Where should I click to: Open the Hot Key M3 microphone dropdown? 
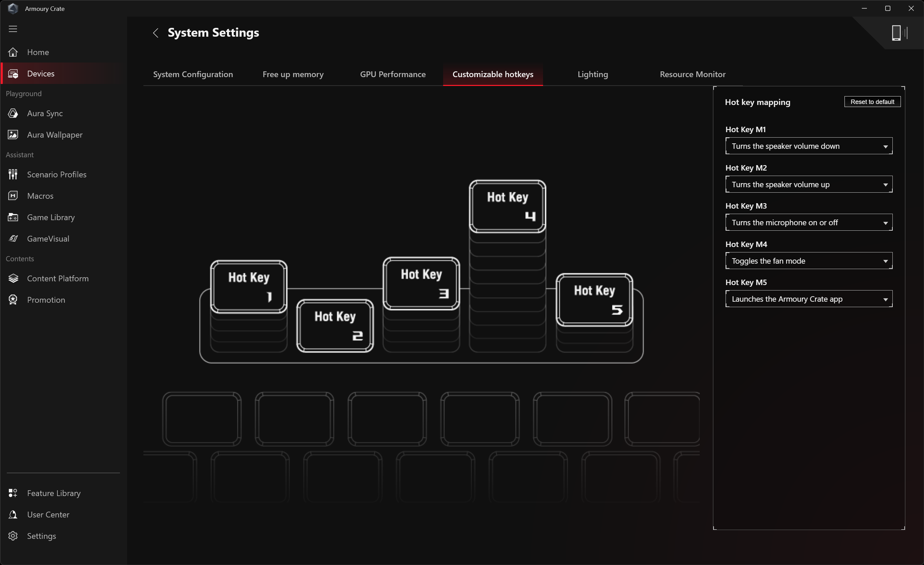coord(808,222)
